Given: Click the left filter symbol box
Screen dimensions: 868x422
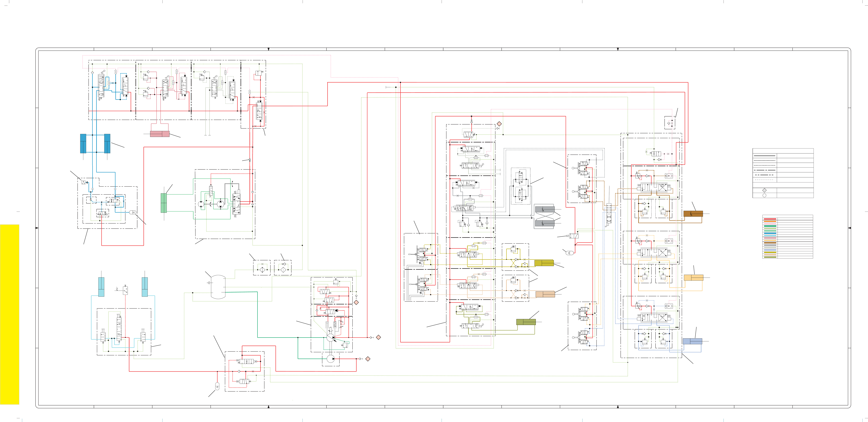Looking at the screenshot, I should [x=262, y=268].
